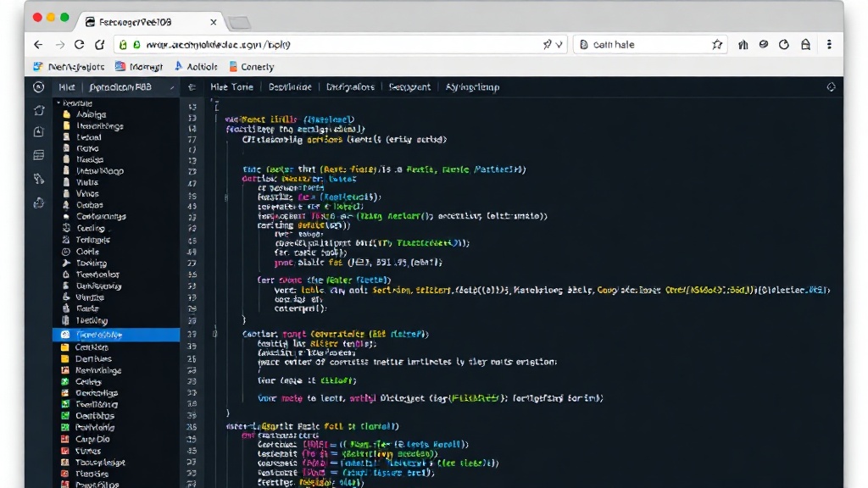Click the circular arrow extension icon near the lock

pos(784,45)
